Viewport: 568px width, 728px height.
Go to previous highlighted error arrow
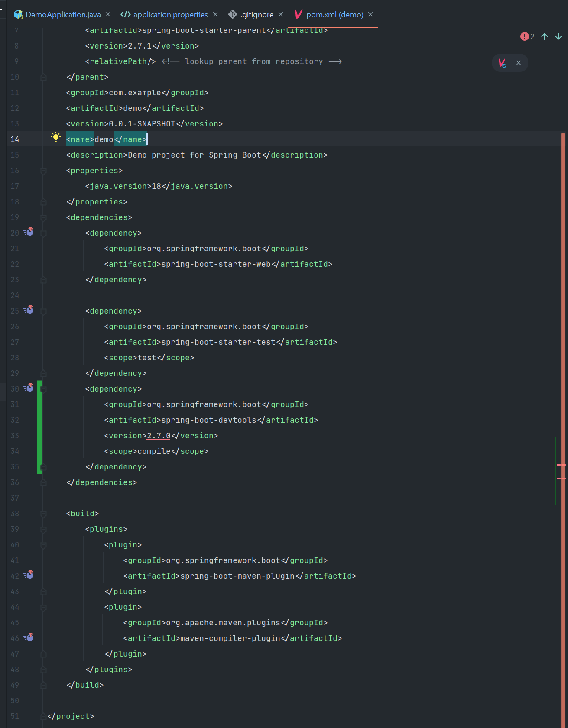click(x=545, y=37)
